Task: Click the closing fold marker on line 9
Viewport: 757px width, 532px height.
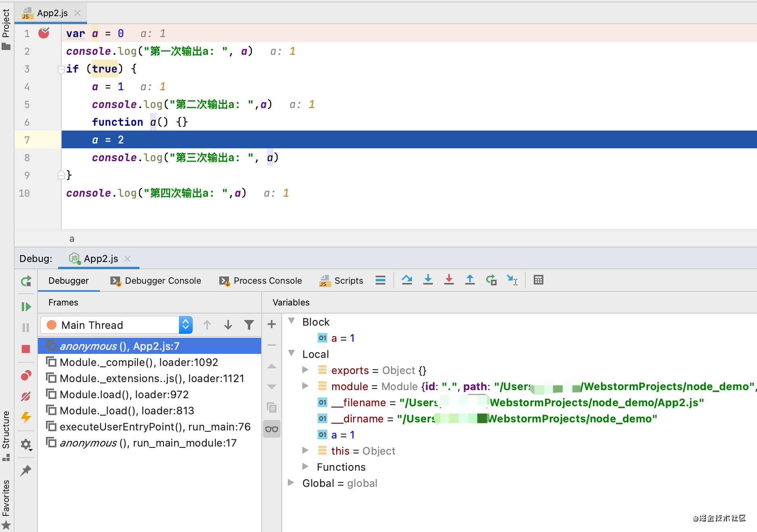Action: pos(61,175)
